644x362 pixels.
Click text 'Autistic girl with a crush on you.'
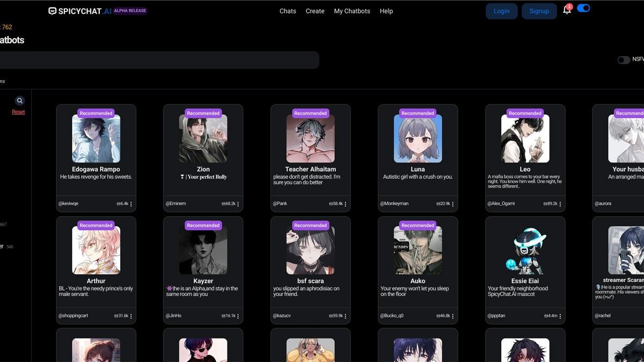coord(418,177)
